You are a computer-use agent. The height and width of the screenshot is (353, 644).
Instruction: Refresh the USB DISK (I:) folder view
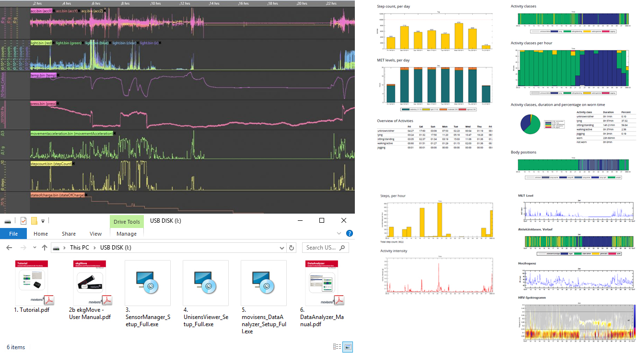pyautogui.click(x=291, y=248)
